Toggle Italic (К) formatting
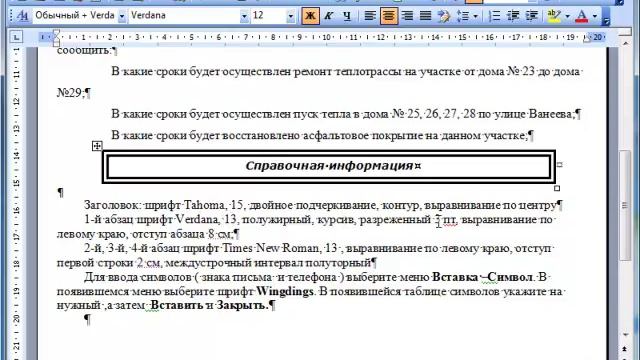Screen dimensions: 640x360 tap(329, 16)
